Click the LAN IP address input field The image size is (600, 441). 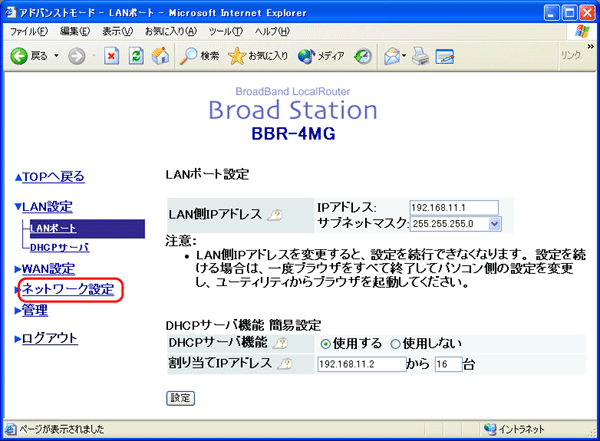pos(454,207)
